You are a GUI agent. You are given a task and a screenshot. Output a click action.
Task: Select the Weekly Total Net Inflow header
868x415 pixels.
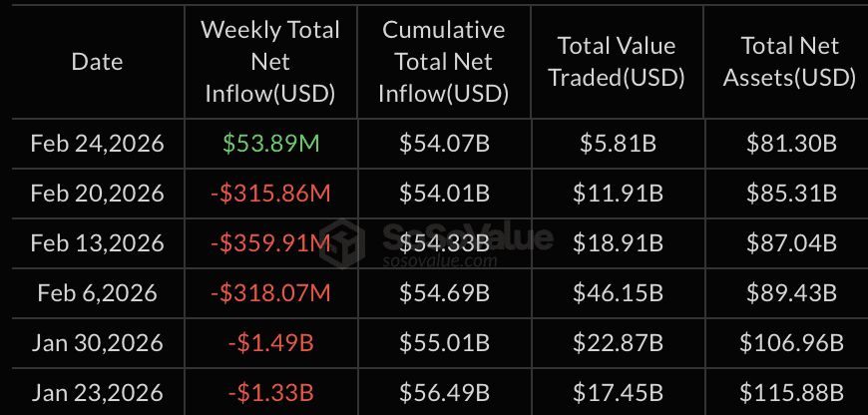270,62
